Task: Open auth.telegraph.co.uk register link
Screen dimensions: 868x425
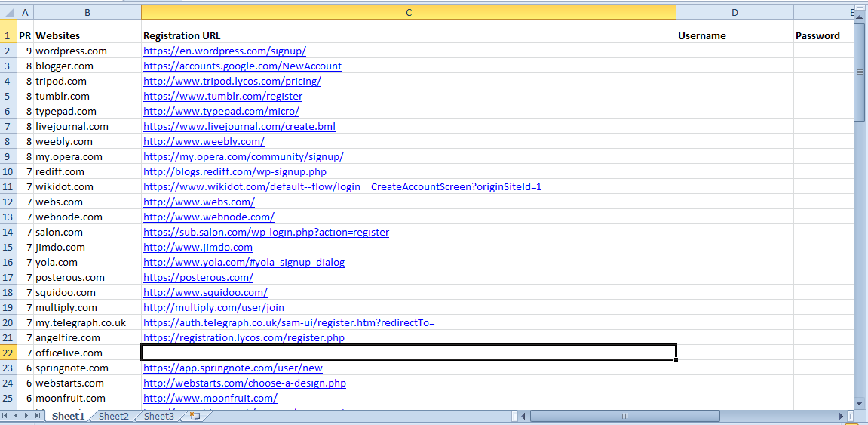Action: pyautogui.click(x=289, y=322)
